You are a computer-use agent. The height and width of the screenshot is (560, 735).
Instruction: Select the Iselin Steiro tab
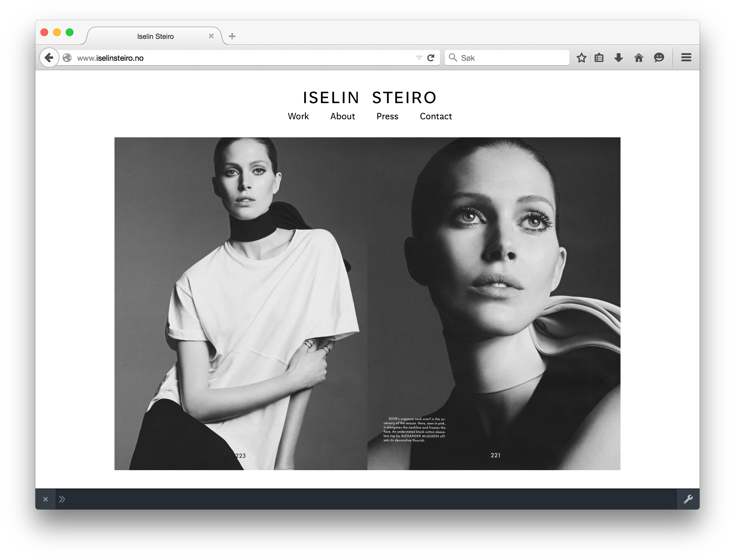(155, 36)
